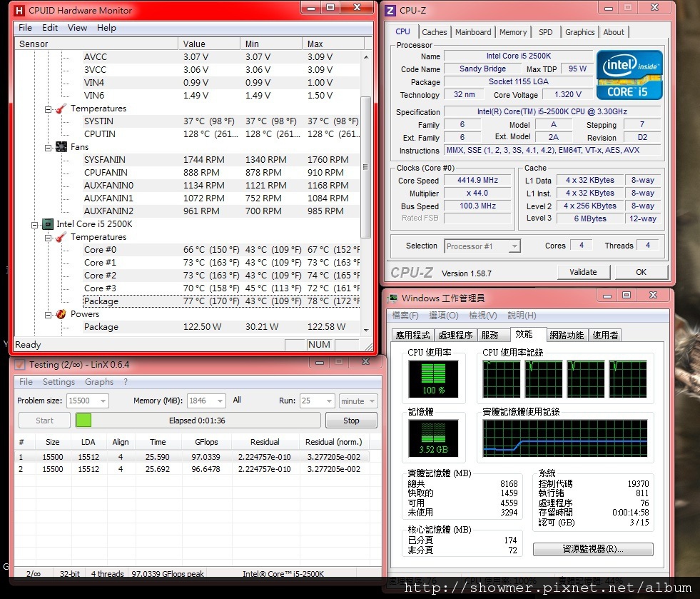
Task: Click the Hardware Monitor vertical scrollbar
Action: [x=366, y=164]
